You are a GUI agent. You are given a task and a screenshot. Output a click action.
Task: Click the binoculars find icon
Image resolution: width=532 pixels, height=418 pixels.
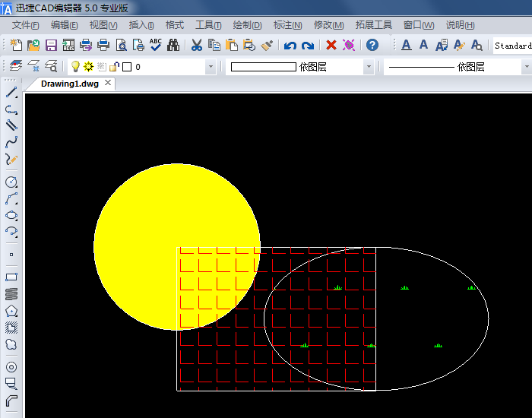(x=173, y=45)
